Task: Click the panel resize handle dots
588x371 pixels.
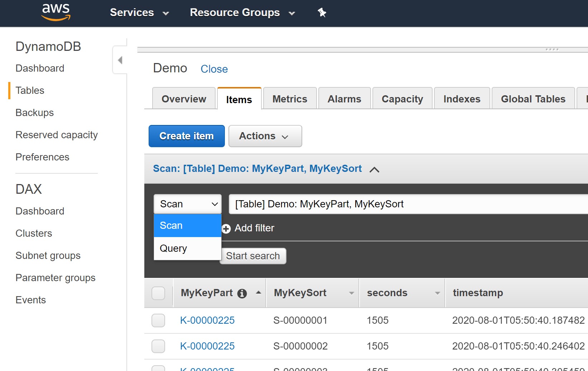Action: [552, 49]
